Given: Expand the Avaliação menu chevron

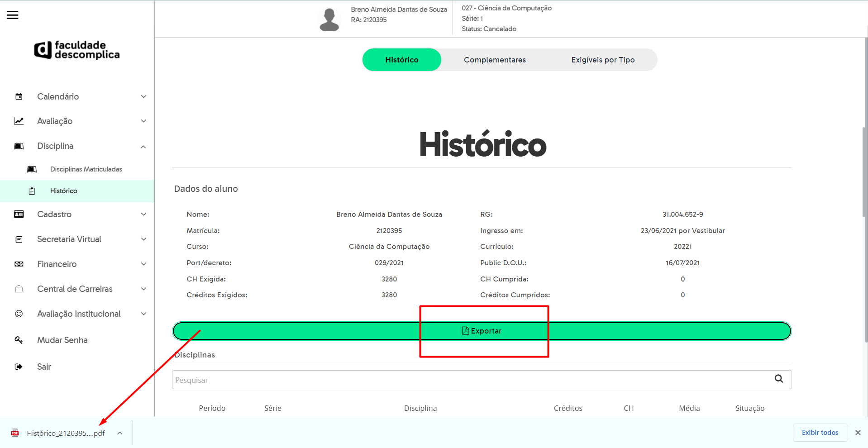Looking at the screenshot, I should pyautogui.click(x=143, y=121).
